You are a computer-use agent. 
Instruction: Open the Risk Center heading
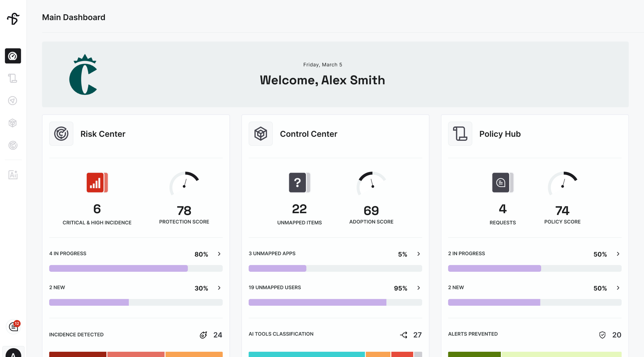click(103, 134)
